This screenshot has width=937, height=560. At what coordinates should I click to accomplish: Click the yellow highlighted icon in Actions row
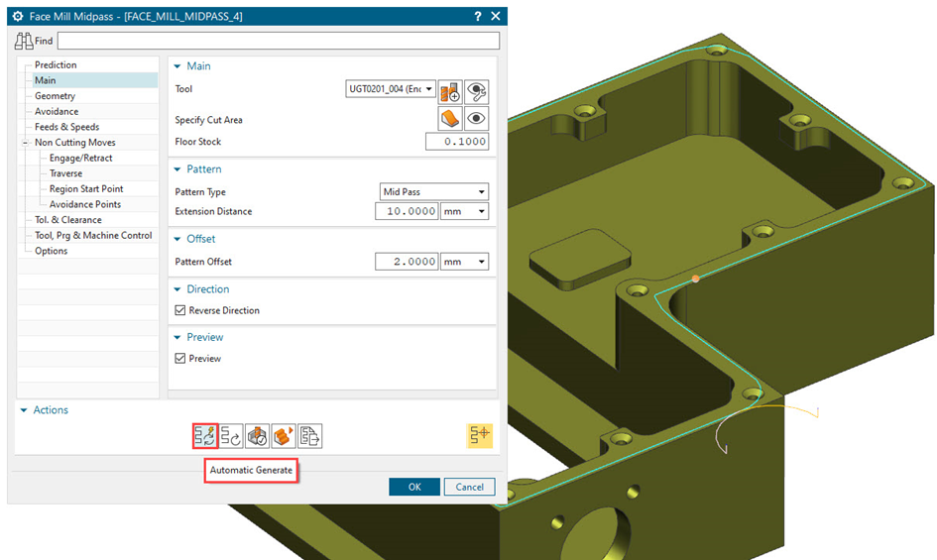480,435
